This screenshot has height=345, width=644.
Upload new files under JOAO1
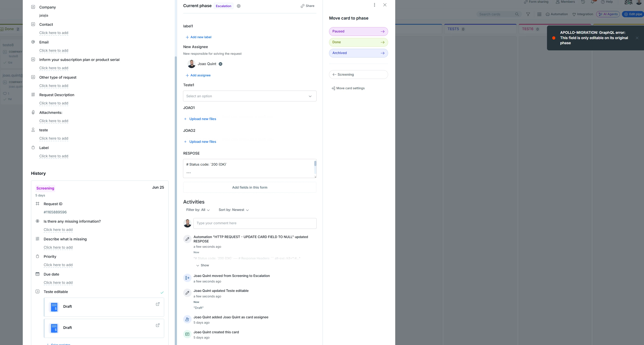(200, 119)
